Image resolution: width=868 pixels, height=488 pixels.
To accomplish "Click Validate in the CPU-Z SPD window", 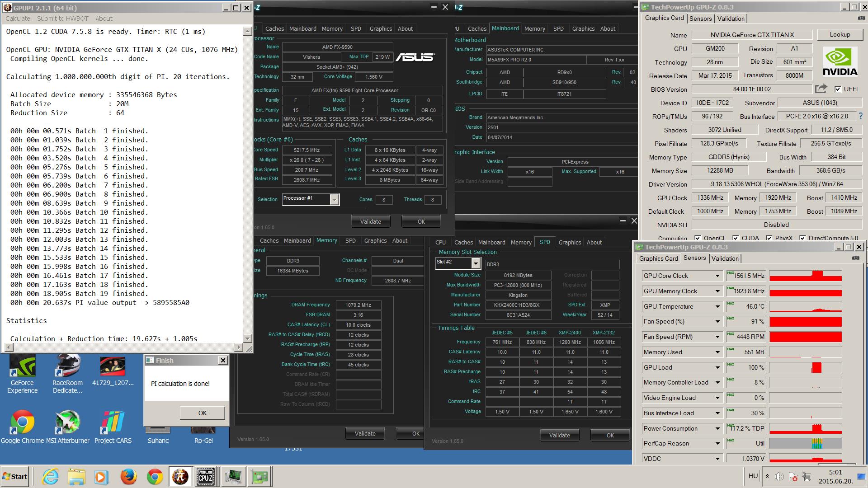I will pos(559,435).
